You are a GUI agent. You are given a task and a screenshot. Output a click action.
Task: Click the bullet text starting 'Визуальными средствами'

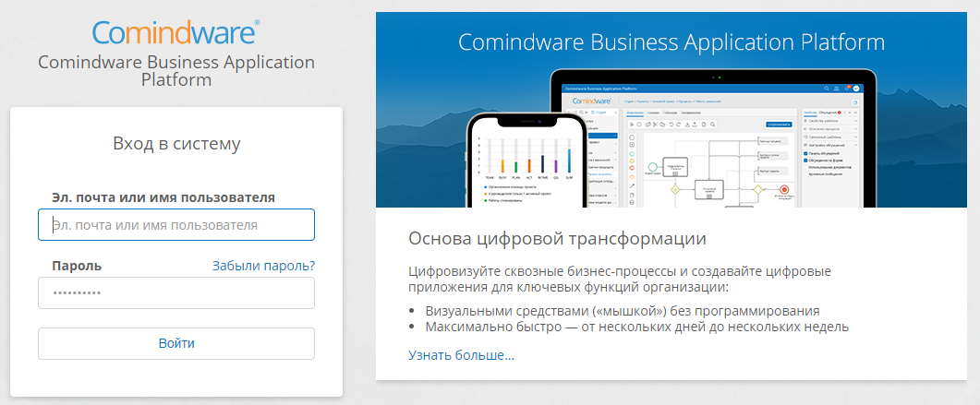[x=623, y=311]
